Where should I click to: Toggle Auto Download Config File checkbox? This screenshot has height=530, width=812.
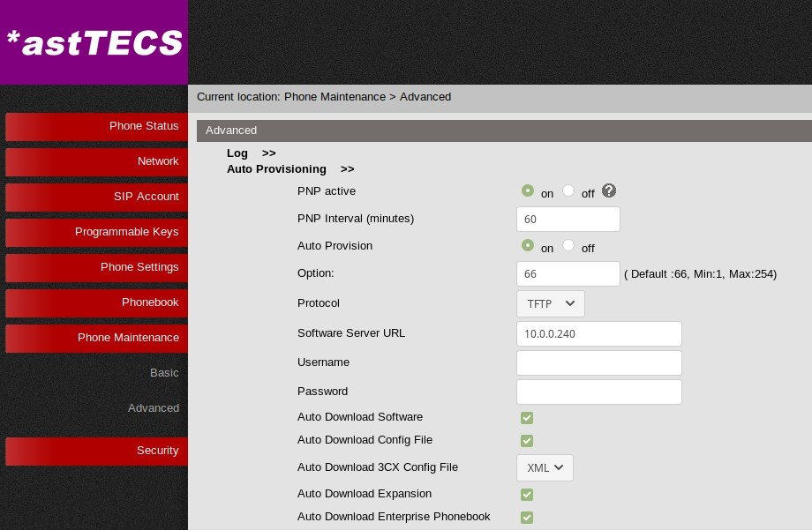(x=527, y=440)
